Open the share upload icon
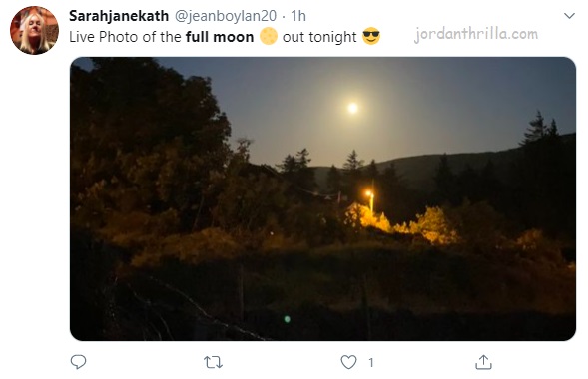 click(x=483, y=362)
